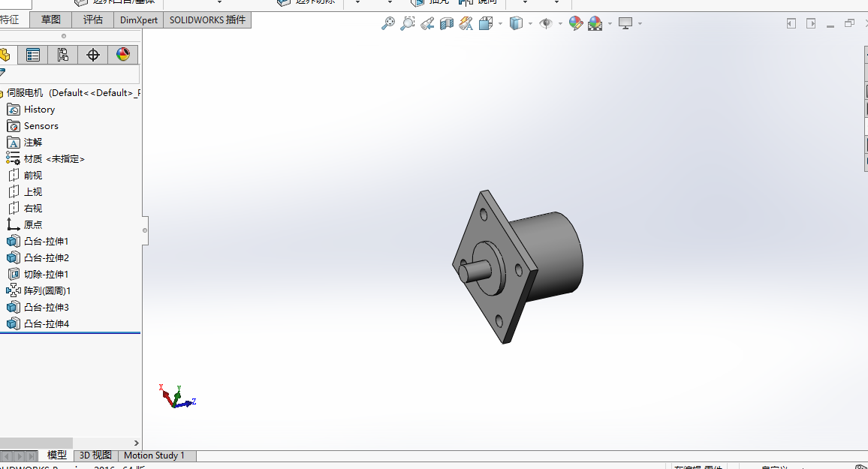Click the tile-left document window button

791,23
